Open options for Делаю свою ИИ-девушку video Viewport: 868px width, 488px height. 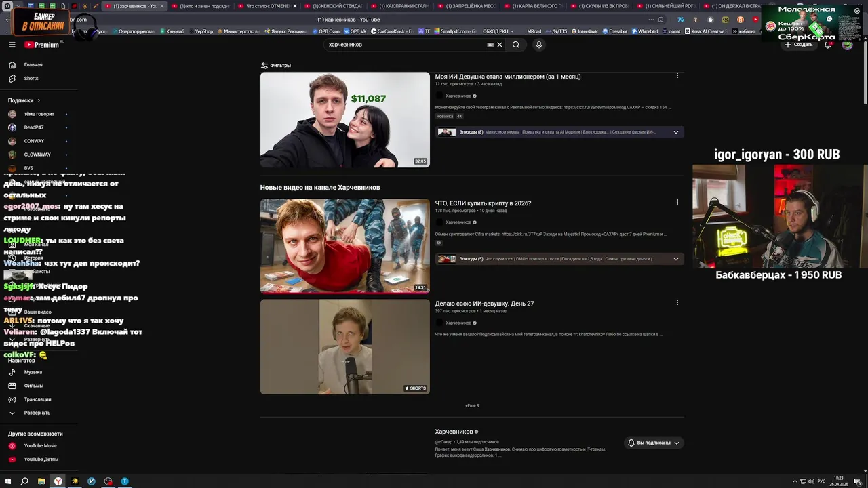click(677, 302)
